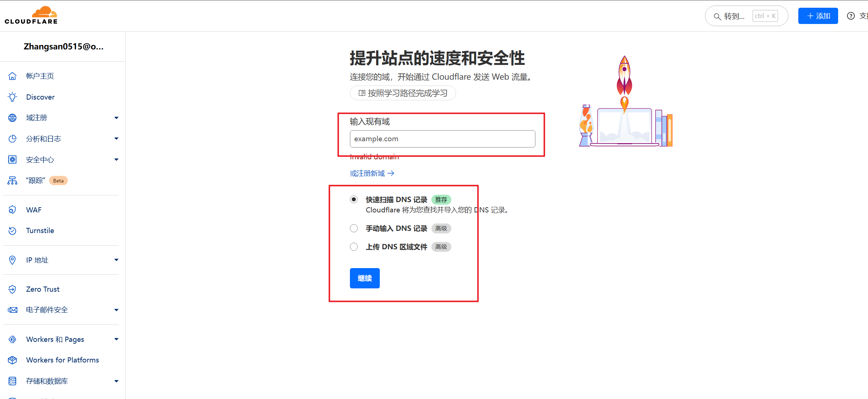Click the Cloudflare logo
The width and height of the screenshot is (868, 399).
(31, 15)
